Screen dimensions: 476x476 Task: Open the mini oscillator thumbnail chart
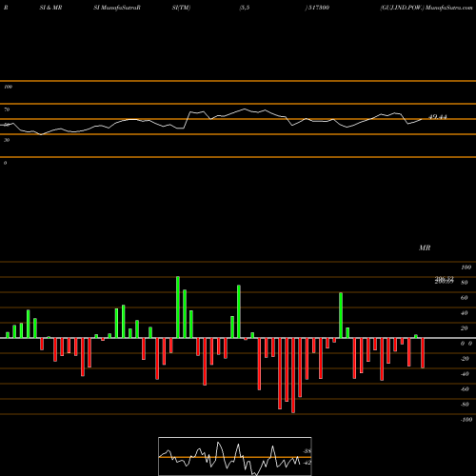235,456
